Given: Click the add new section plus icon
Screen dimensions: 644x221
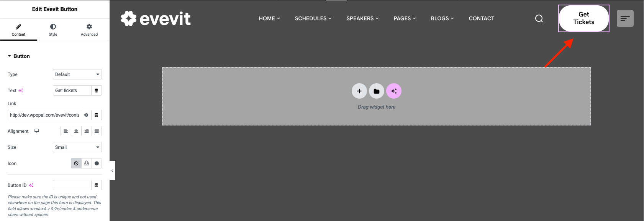Looking at the screenshot, I should [x=359, y=91].
